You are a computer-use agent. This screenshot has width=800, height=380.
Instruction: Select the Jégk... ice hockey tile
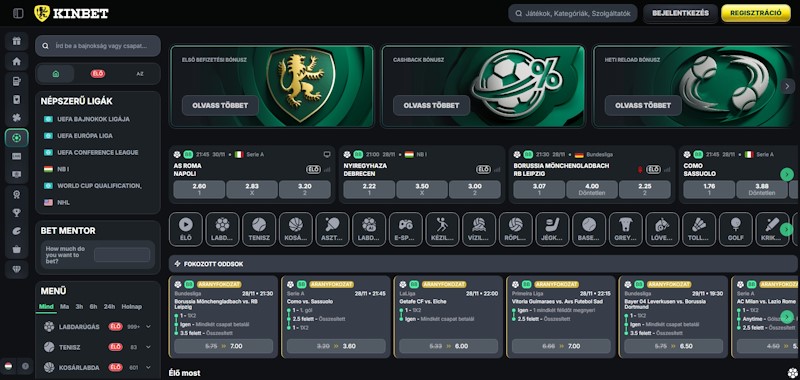pos(553,230)
